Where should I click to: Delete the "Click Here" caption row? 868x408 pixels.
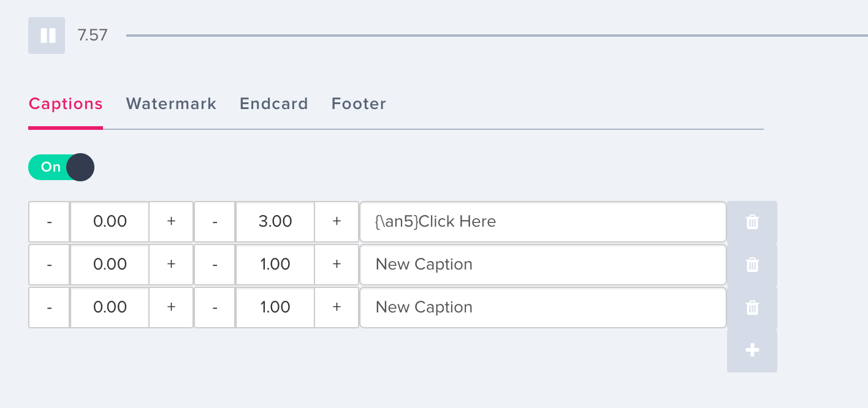pos(752,222)
